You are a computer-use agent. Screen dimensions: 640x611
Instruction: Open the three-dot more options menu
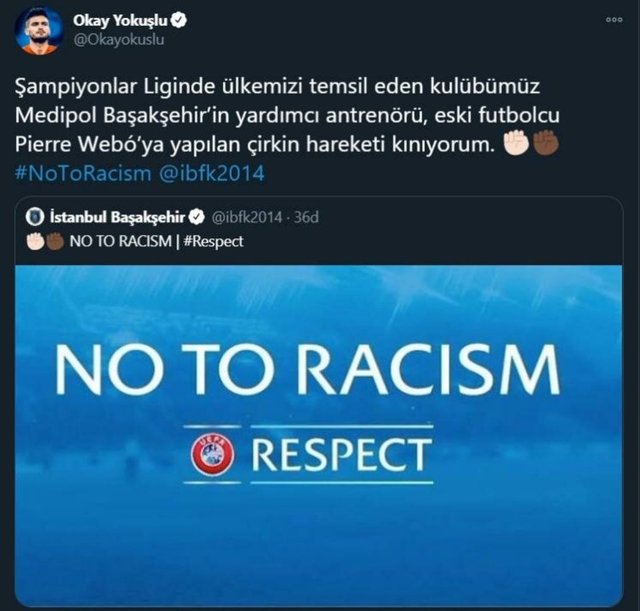coord(614,20)
